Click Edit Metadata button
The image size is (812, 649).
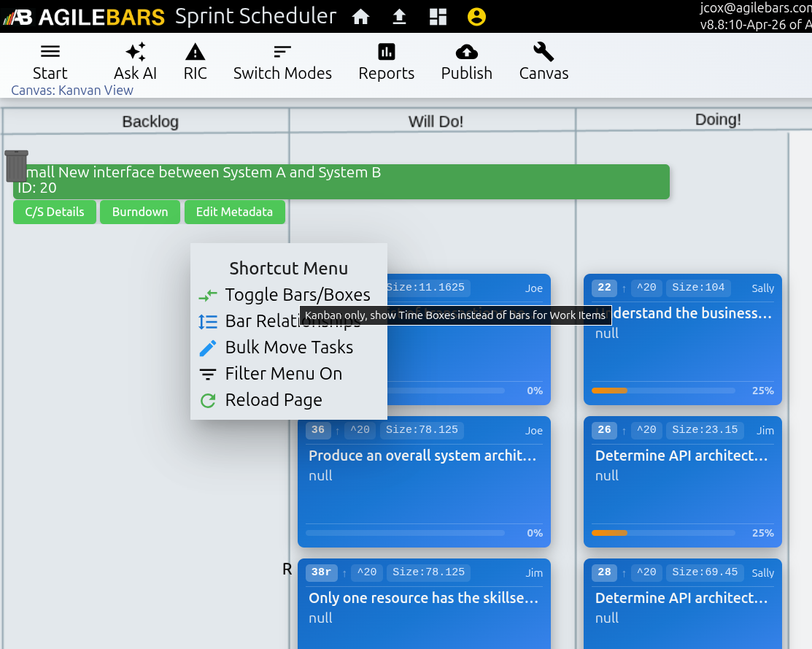(x=235, y=212)
